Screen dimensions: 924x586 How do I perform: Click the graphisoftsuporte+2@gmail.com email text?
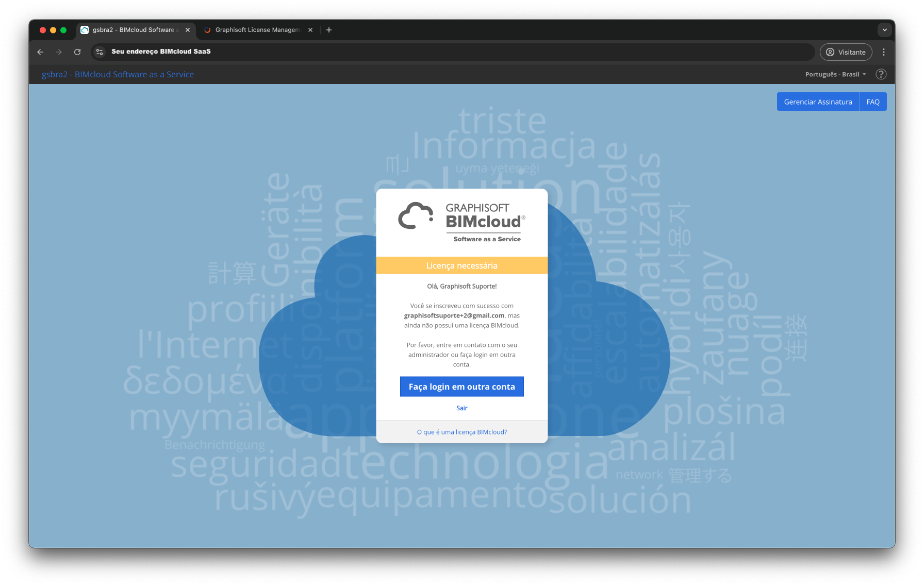click(x=454, y=315)
